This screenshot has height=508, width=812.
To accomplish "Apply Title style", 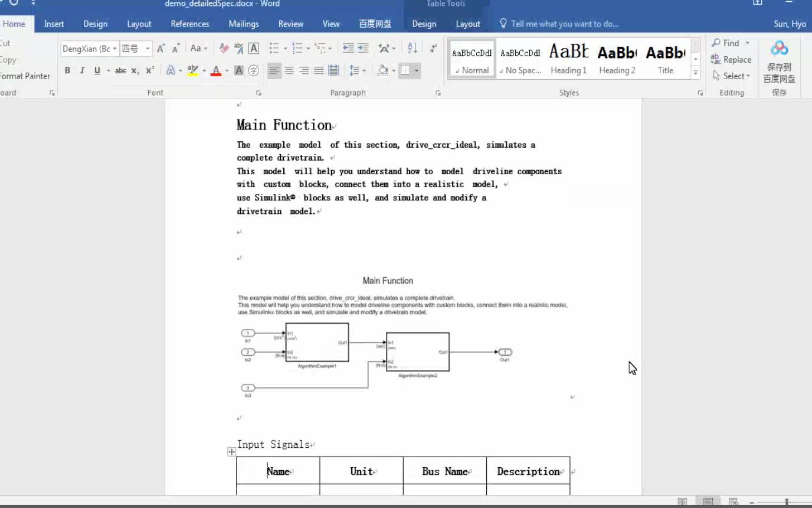I will 666,58.
